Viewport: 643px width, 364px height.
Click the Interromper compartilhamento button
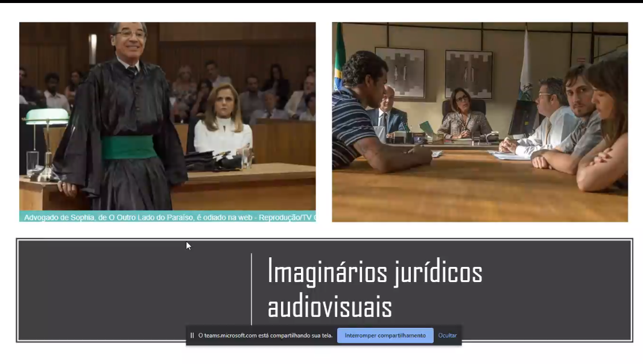pos(385,335)
